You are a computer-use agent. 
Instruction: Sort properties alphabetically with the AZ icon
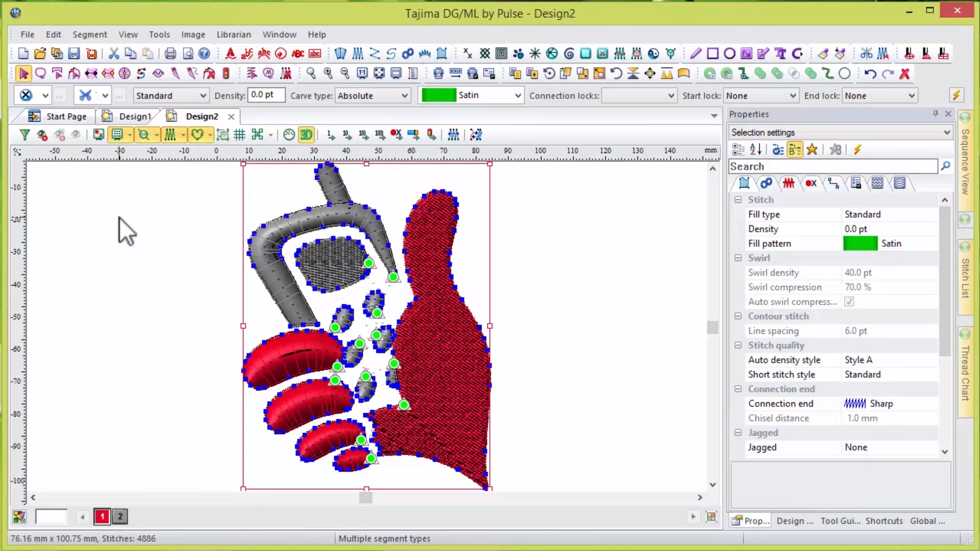[x=756, y=149]
